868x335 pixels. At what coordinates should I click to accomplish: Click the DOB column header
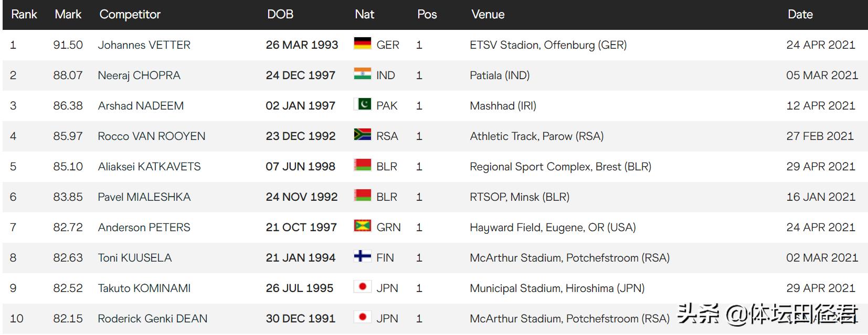point(280,14)
